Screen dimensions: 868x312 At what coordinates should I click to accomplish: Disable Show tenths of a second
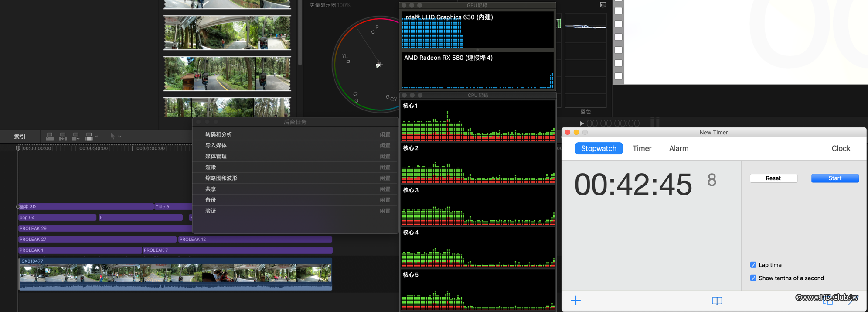coord(753,278)
